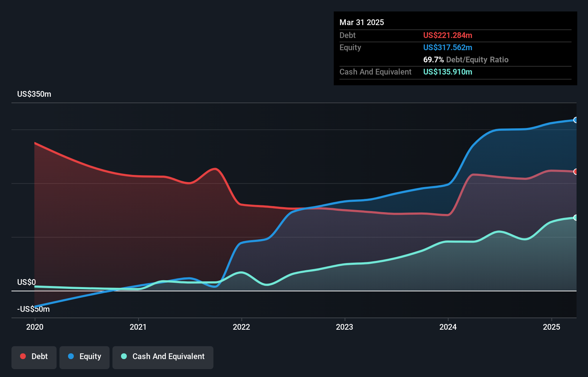Screen dimensions: 588x377
Task: Click the 2022 x-axis label
Action: coord(241,327)
